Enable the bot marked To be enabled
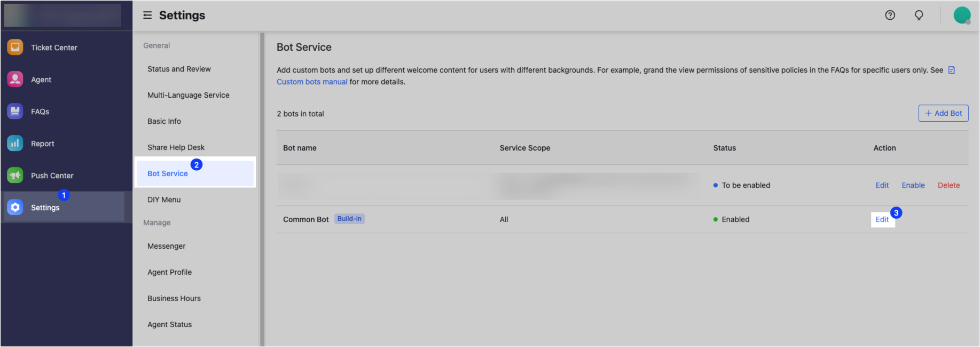Screen dimensions: 980x347 pos(913,185)
